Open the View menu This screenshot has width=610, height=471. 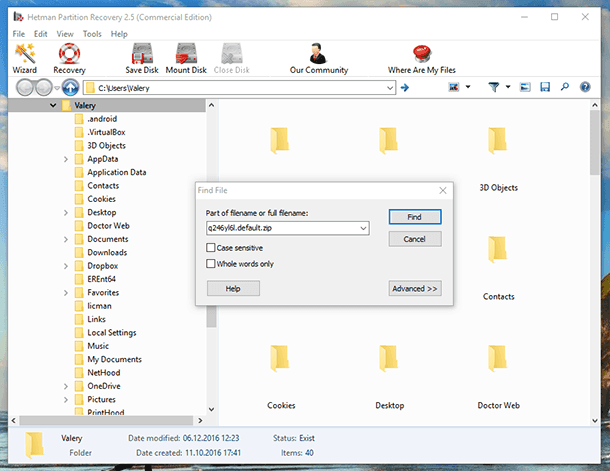pos(65,34)
